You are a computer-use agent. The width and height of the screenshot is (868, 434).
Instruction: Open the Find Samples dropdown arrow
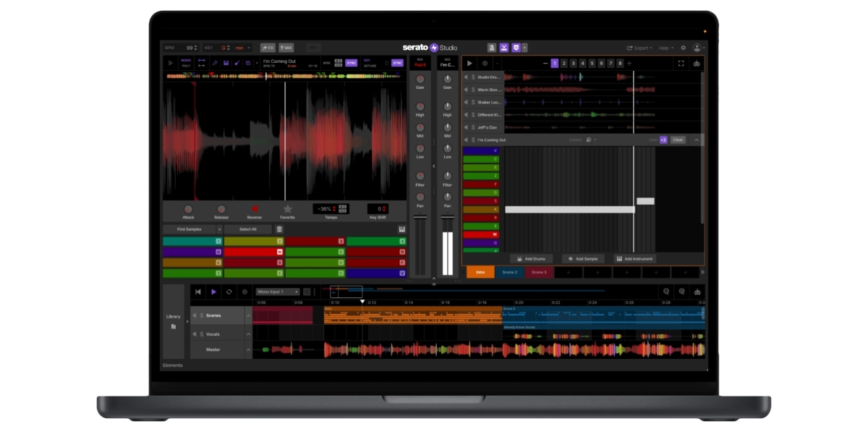pos(219,229)
